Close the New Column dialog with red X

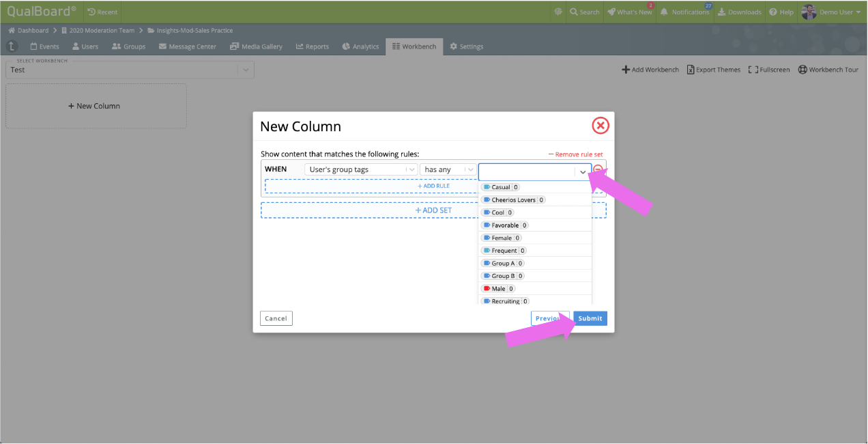coord(600,125)
